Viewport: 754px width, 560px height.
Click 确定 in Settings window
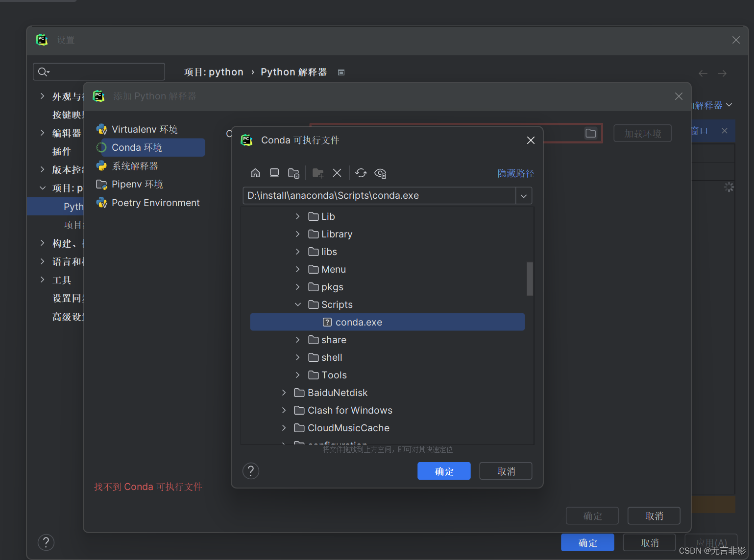[587, 542]
